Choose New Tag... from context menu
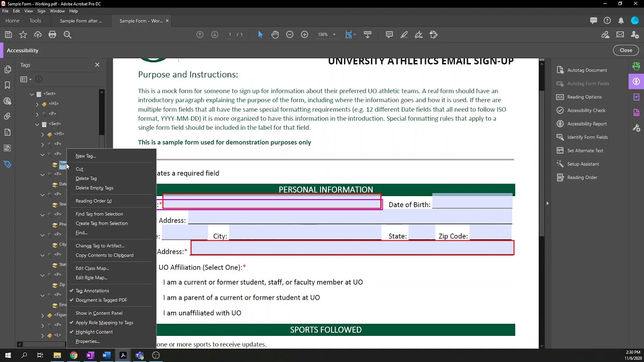The width and height of the screenshot is (644, 362). [86, 156]
